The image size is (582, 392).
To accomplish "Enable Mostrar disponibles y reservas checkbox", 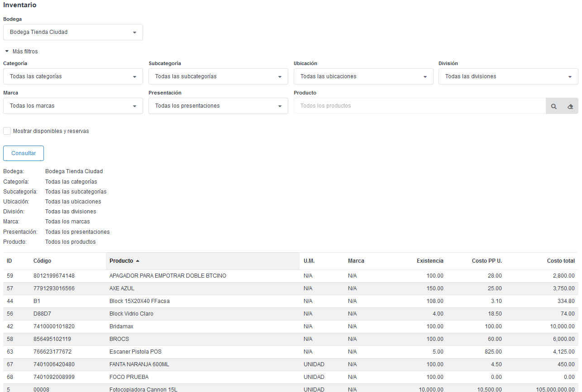I will (7, 131).
